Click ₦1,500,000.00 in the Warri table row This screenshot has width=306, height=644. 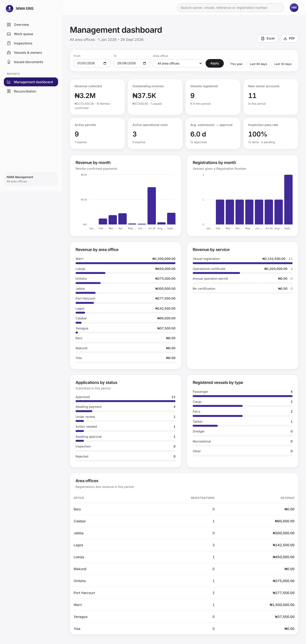[282, 605]
